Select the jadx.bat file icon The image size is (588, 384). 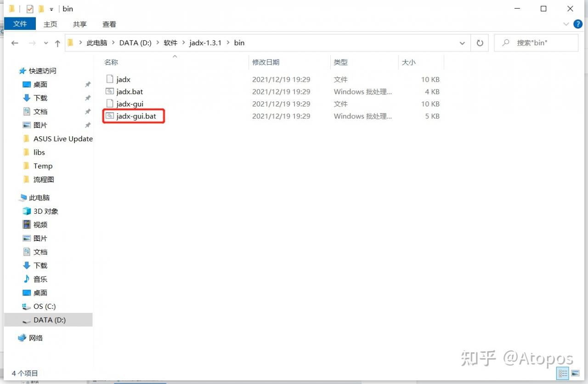point(109,92)
